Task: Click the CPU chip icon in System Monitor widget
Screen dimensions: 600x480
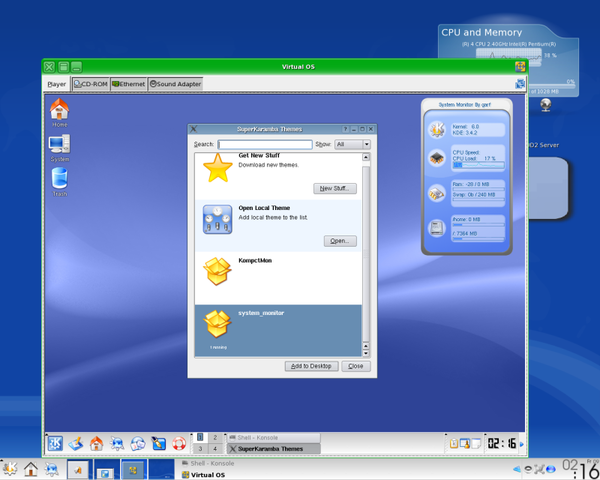Action: 437,158
